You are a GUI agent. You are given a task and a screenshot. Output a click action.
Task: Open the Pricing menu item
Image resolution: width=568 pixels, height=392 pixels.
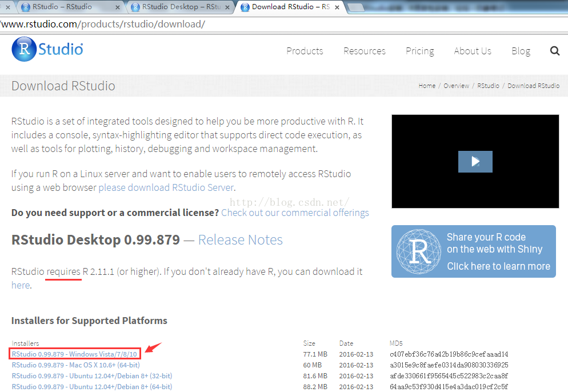[420, 51]
